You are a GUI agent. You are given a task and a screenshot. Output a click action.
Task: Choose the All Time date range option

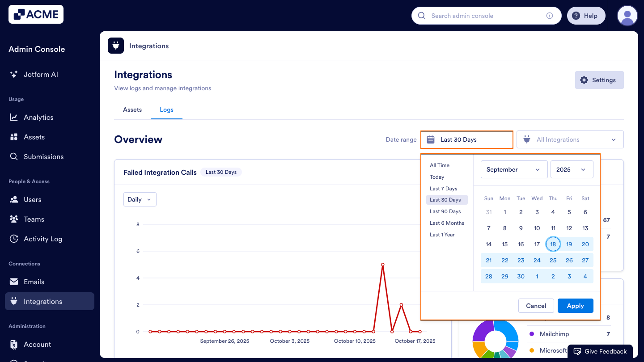point(439,165)
